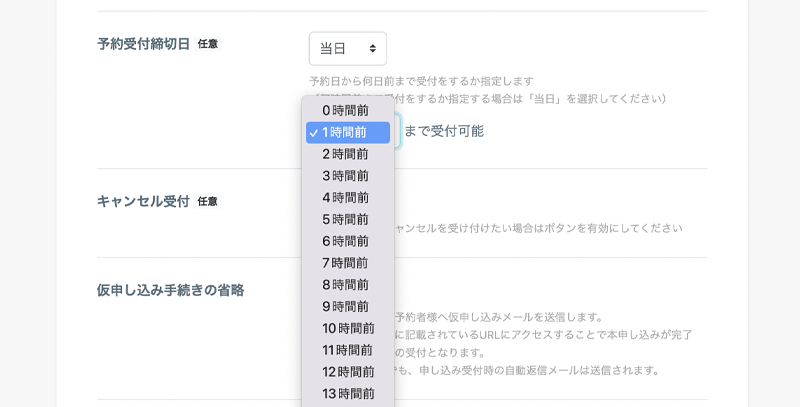Select 2時間前 in the dropdown list

[346, 154]
